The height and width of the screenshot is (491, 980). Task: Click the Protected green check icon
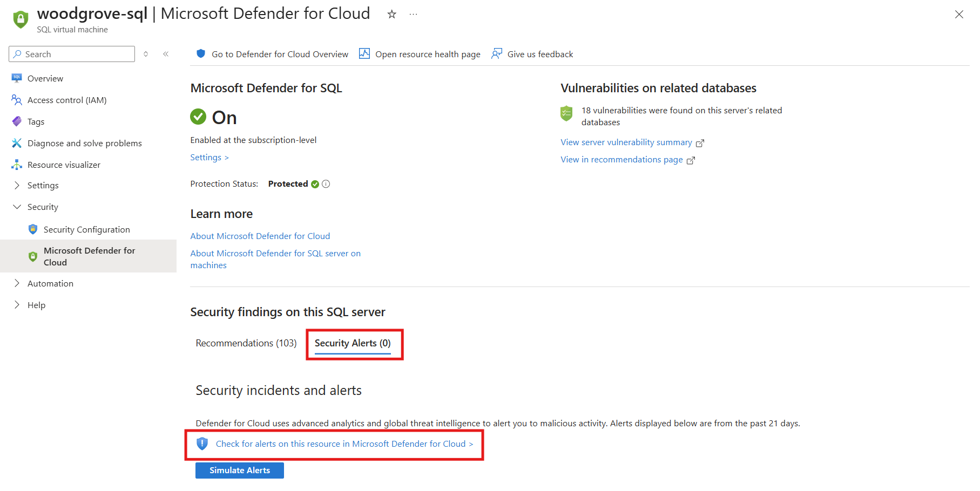point(315,184)
